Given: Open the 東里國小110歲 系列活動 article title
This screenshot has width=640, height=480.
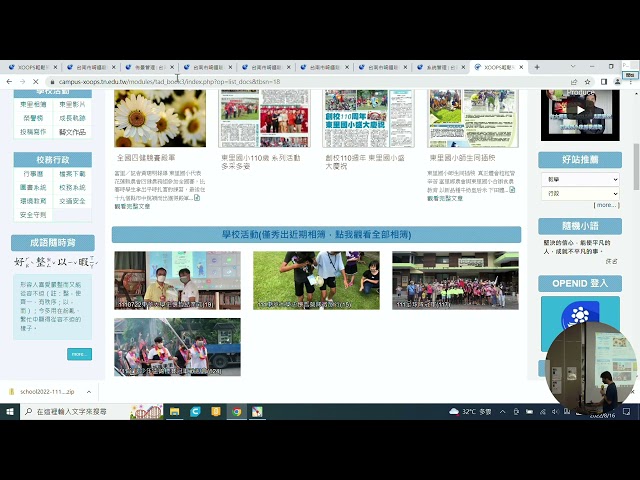Looking at the screenshot, I should pos(261,162).
